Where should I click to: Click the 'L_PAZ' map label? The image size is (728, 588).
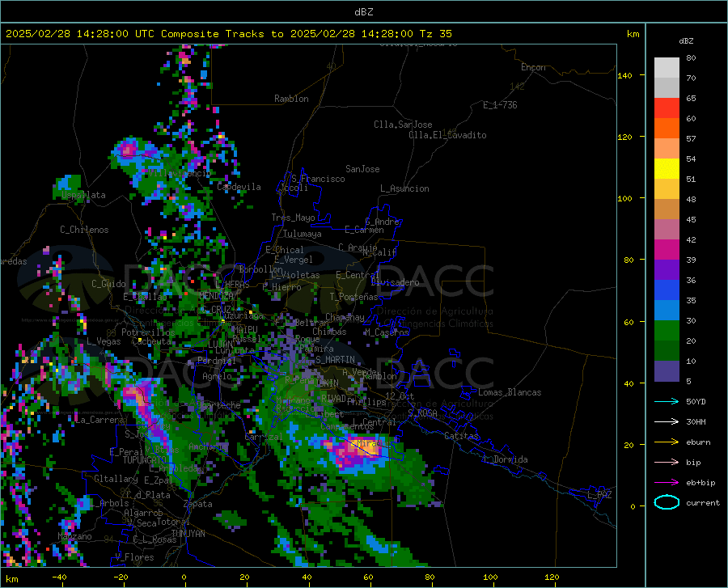tap(599, 495)
